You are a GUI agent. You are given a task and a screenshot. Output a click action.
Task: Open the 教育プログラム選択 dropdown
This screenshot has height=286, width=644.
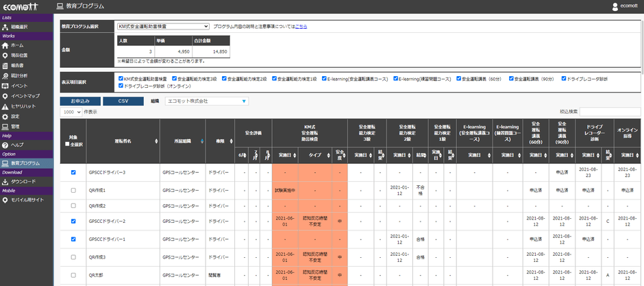(163, 26)
